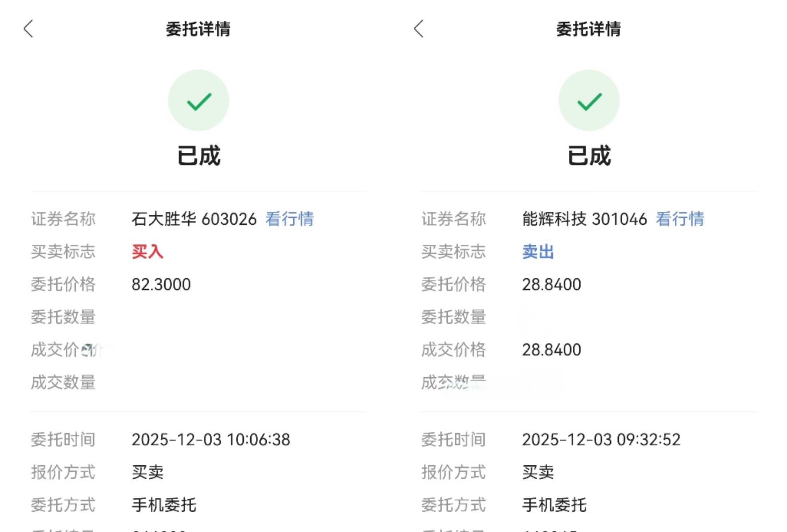The image size is (787, 532).
Task: Click right panel 委托详情 title
Action: (588, 29)
